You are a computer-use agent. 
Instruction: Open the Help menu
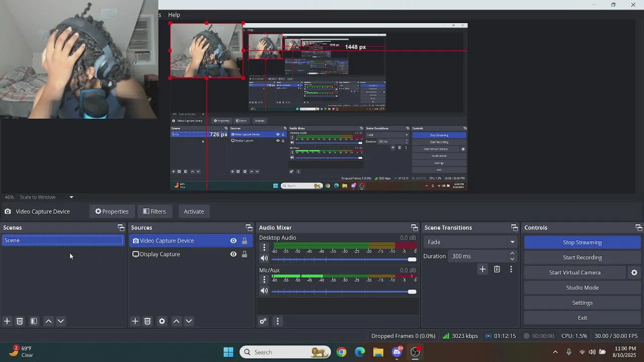[174, 15]
